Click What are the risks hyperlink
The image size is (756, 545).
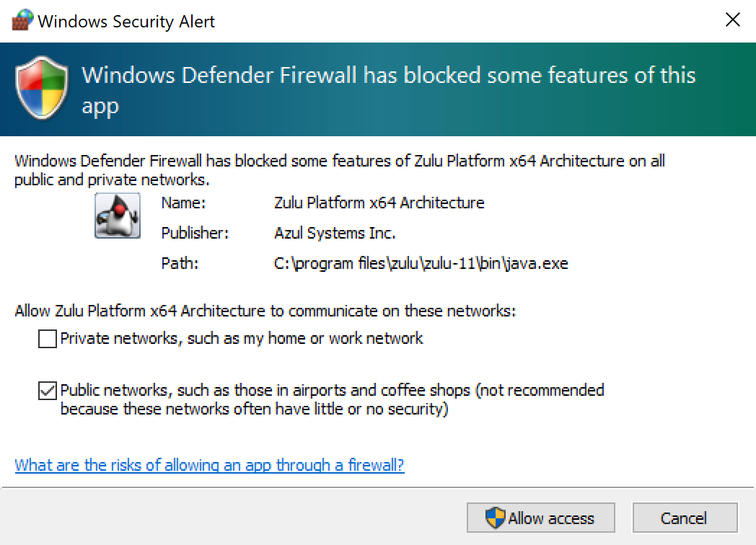pyautogui.click(x=209, y=465)
